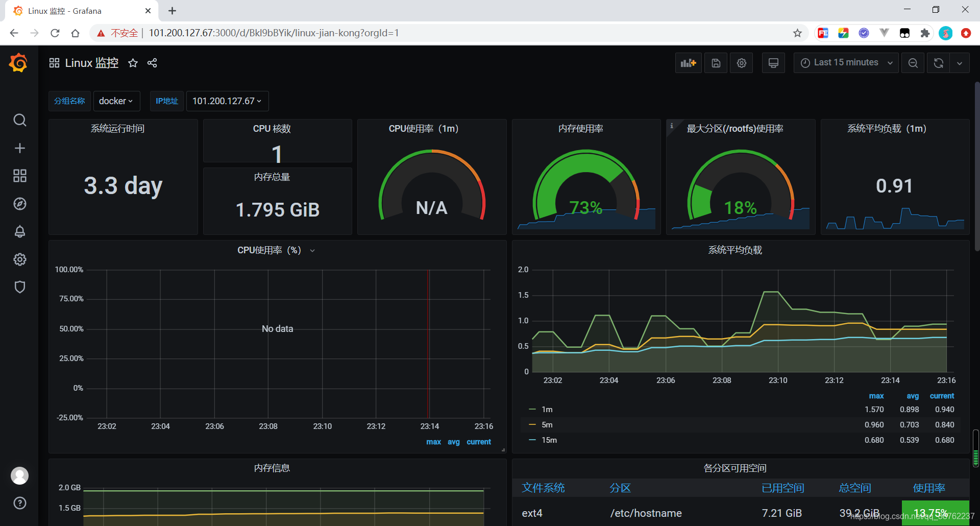The height and width of the screenshot is (526, 980).
Task: Zoom out time range magnifier icon
Action: [x=913, y=63]
